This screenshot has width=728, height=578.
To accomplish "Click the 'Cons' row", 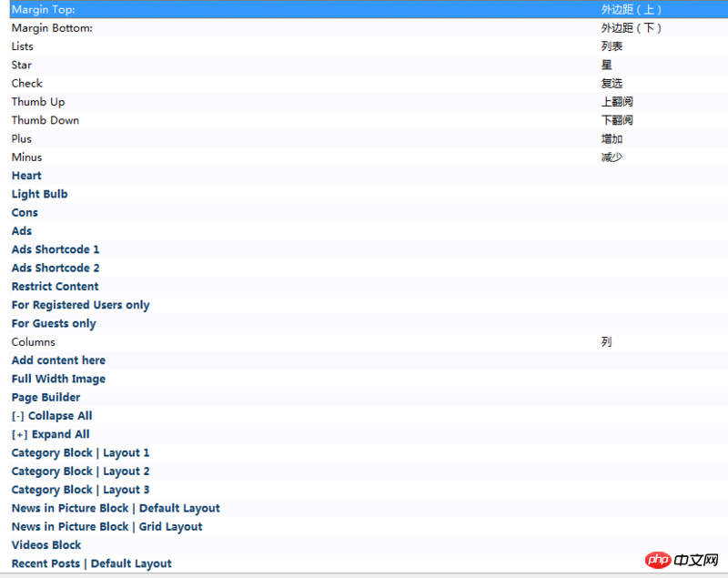I will click(x=369, y=213).
